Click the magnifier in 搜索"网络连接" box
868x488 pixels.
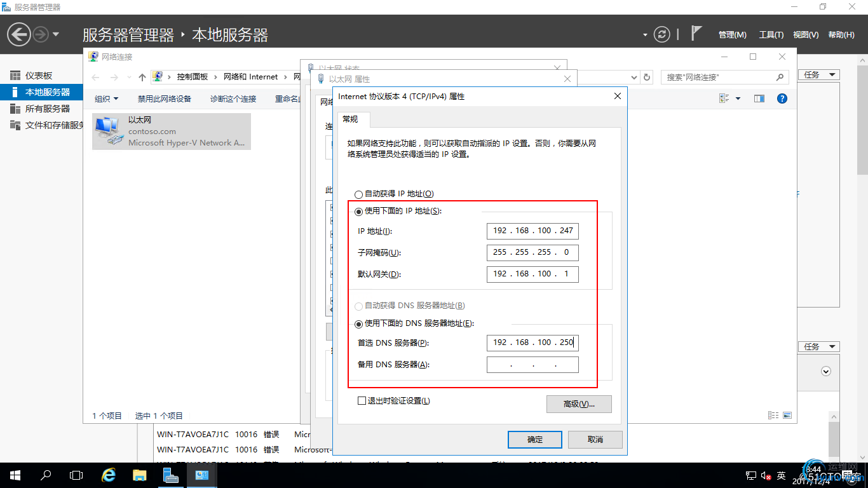[780, 77]
